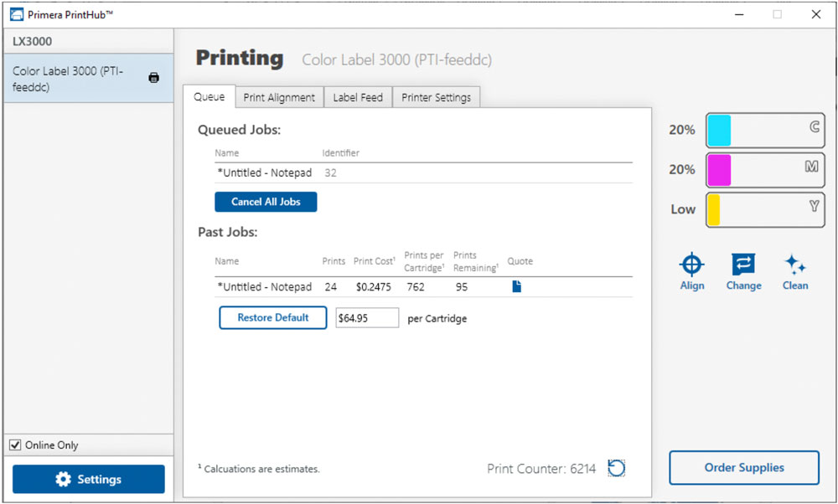
Task: Open the quote document icon for the past job
Action: pos(516,286)
